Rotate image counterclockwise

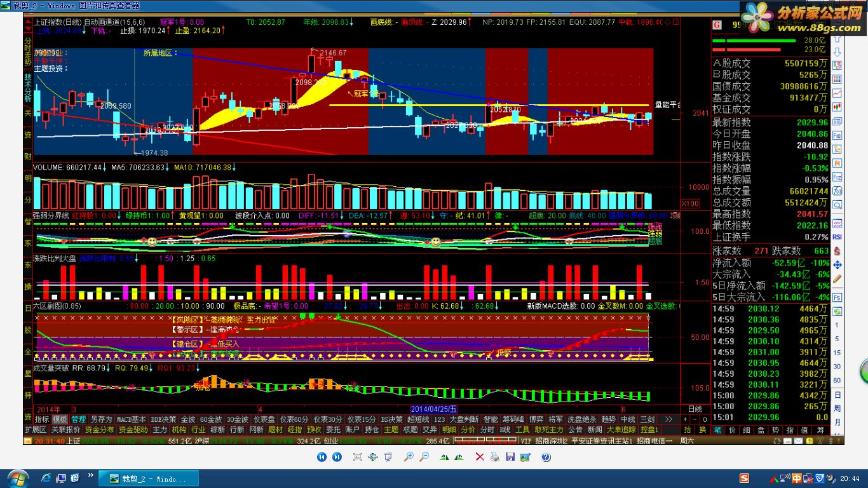(460, 456)
